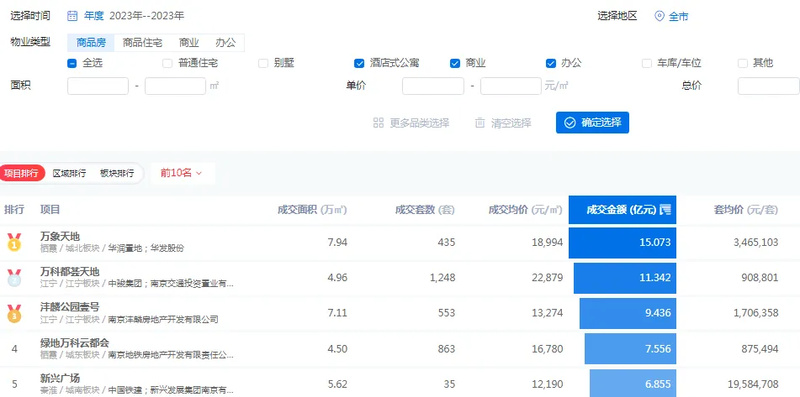The width and height of the screenshot is (800, 397).
Task: Click the maximum 单价 input field
Action: pyautogui.click(x=511, y=86)
